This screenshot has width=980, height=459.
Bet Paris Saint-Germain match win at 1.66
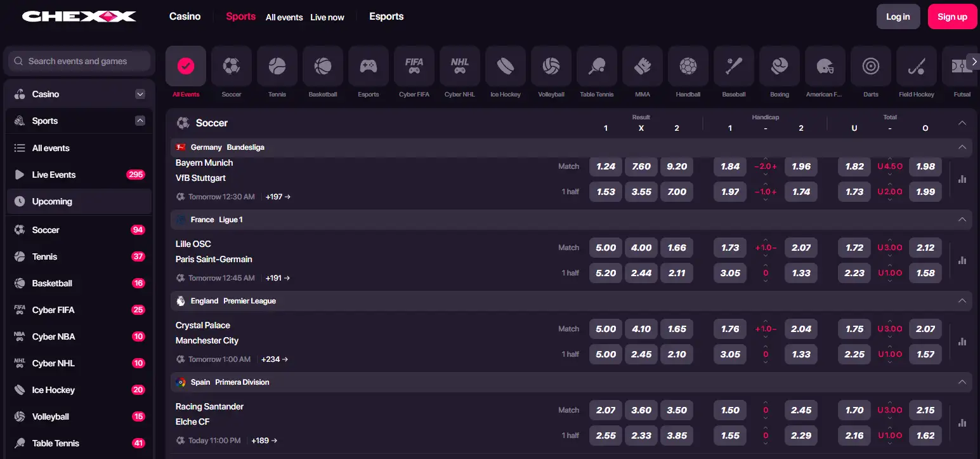point(677,248)
